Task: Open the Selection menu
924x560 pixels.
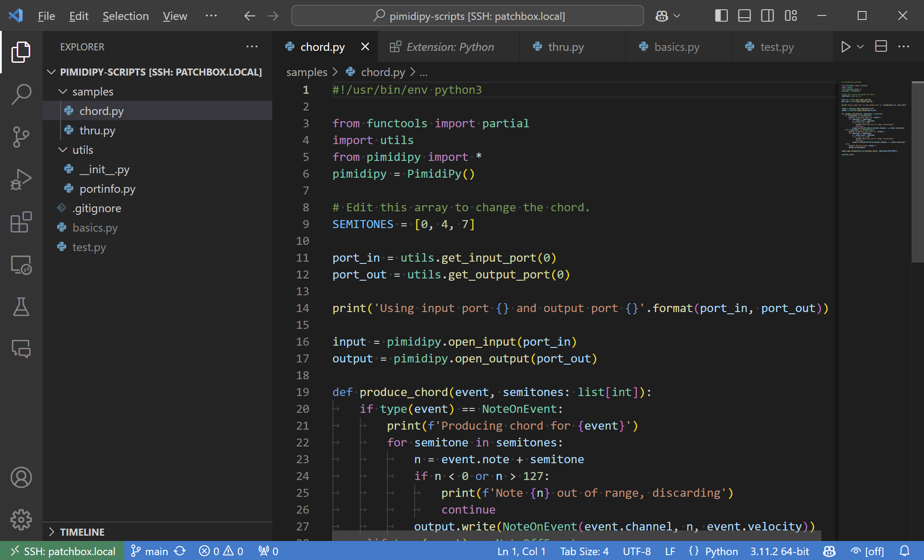Action: (126, 16)
